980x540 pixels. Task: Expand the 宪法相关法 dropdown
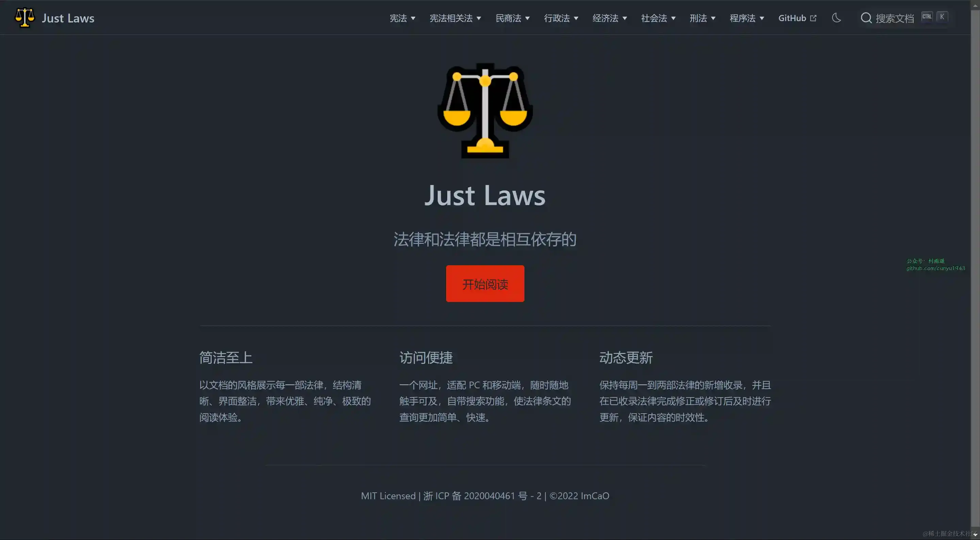coord(455,18)
